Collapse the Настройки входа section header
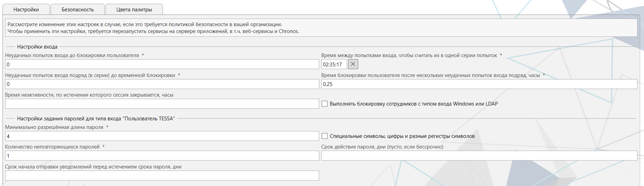 point(37,47)
